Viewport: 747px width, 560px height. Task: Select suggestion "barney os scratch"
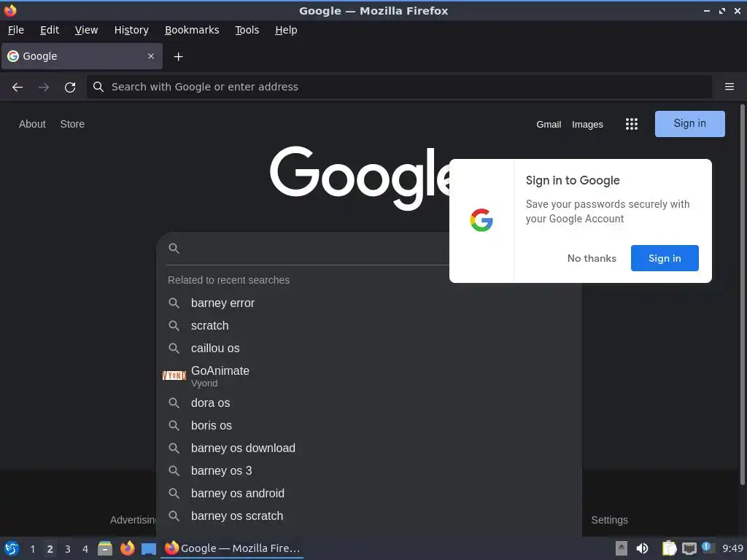pyautogui.click(x=368, y=516)
